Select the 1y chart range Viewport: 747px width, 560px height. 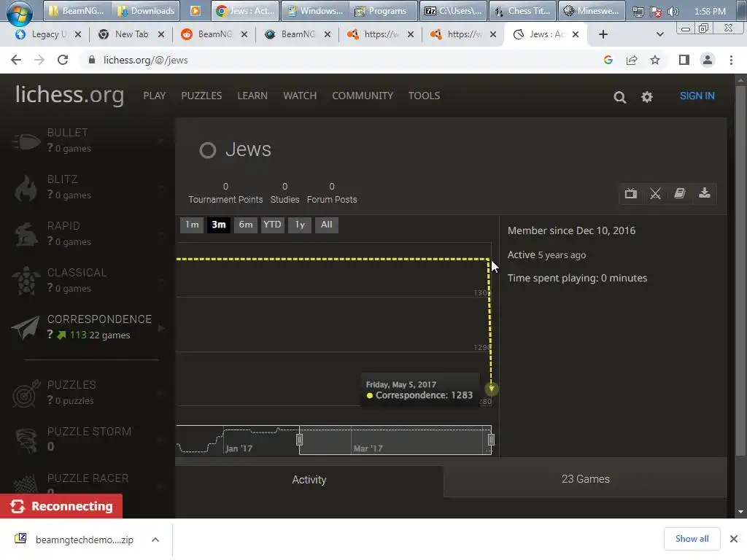(300, 225)
